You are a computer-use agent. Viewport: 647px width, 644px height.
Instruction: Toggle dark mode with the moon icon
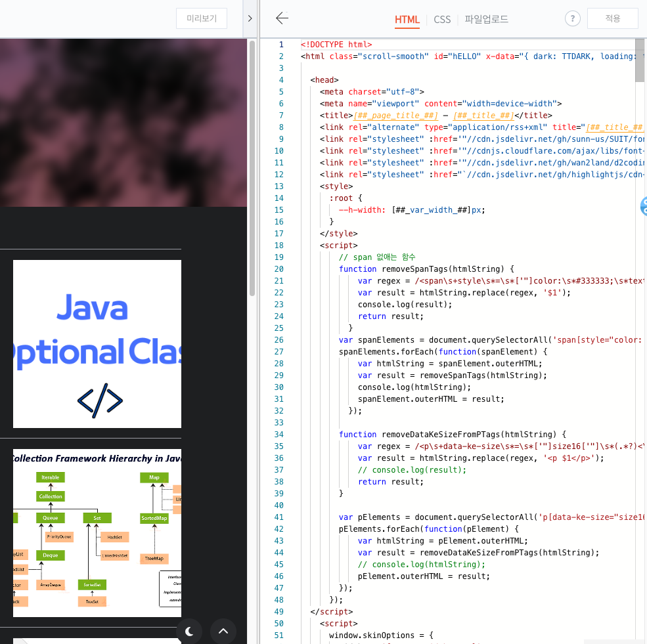point(189,631)
